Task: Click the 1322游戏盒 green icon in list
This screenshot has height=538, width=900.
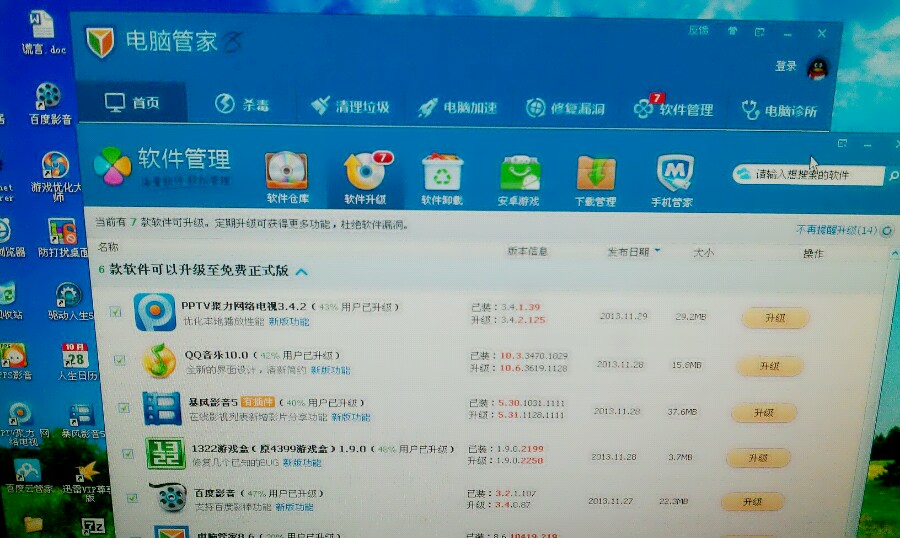Action: pyautogui.click(x=166, y=454)
